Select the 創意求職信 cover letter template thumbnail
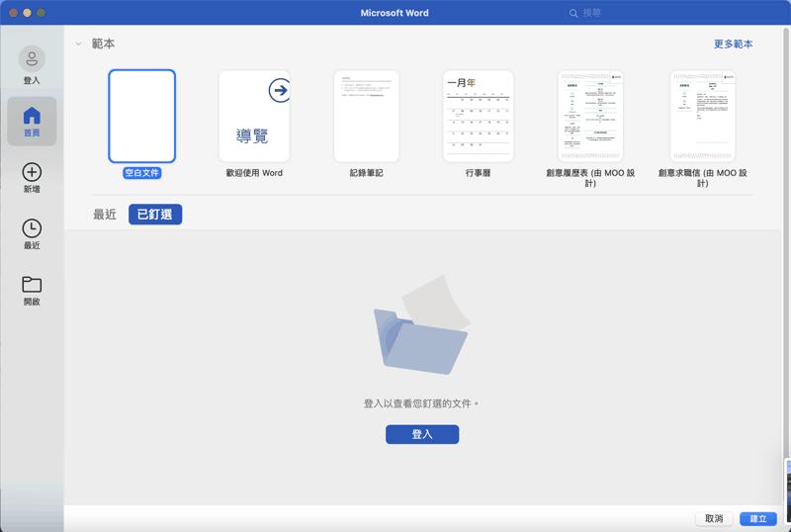Screen dimensions: 791x532 point(702,116)
